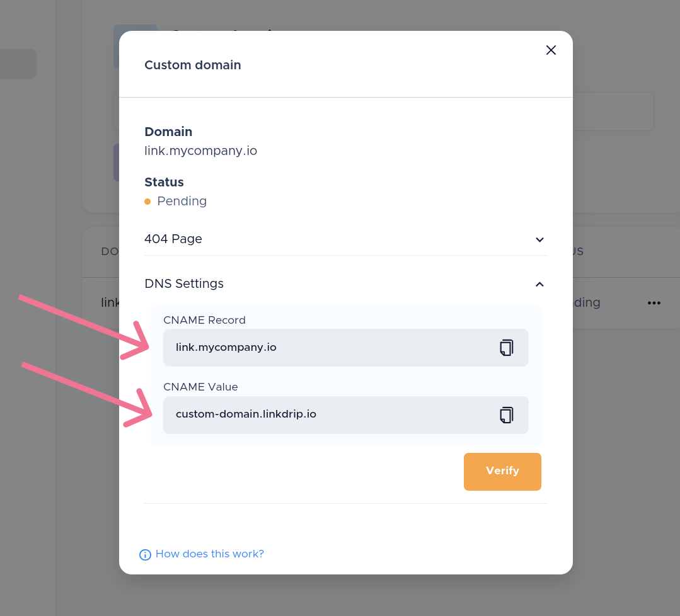Image resolution: width=680 pixels, height=616 pixels.
Task: Click the Verify button
Action: point(502,471)
